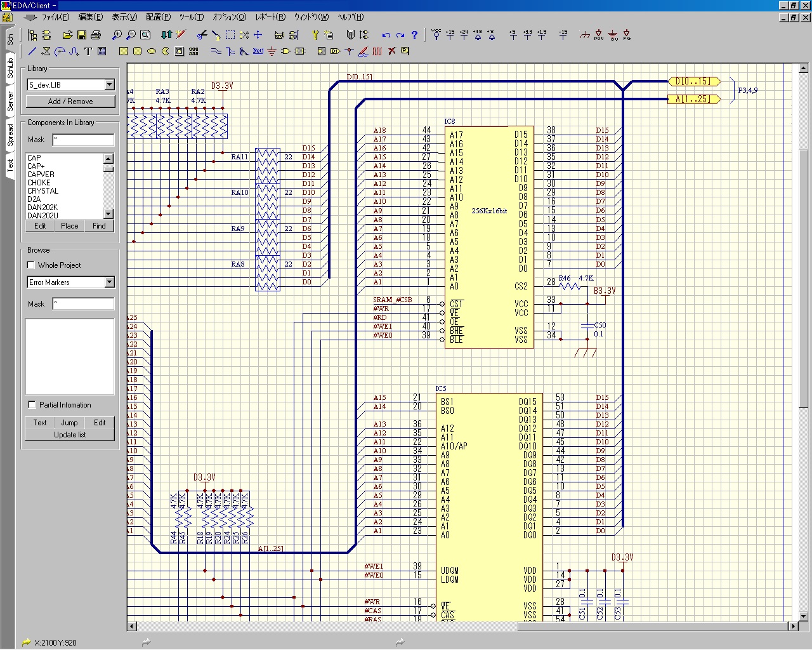Click the four-arrow move tool icon
The width and height of the screenshot is (812, 650).
pyautogui.click(x=258, y=35)
